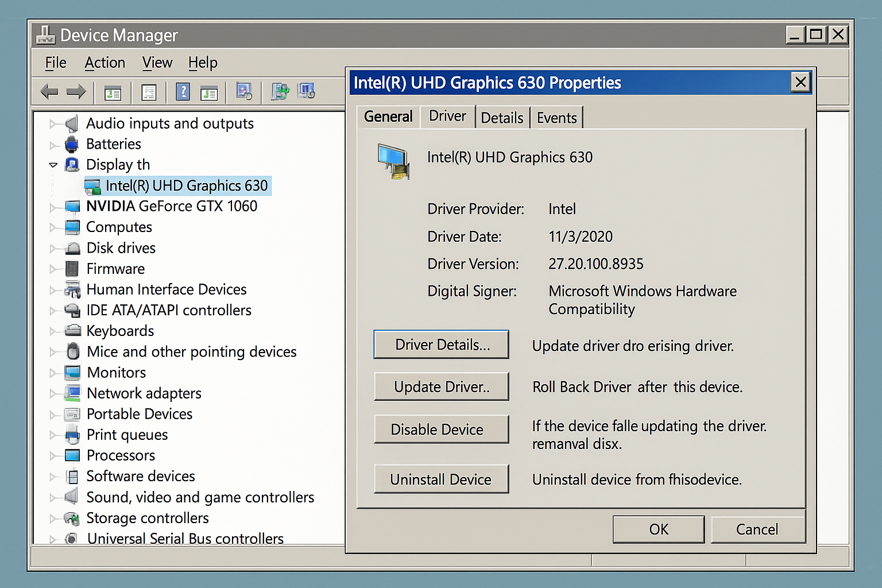Click the Computes category icon
Screen dimensions: 882x588
[72, 227]
